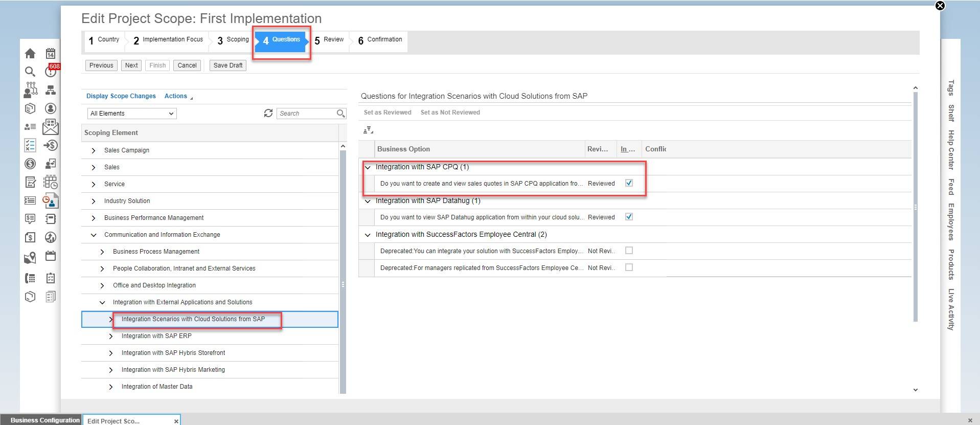Expand the Sales Campaign tree node

[93, 150]
